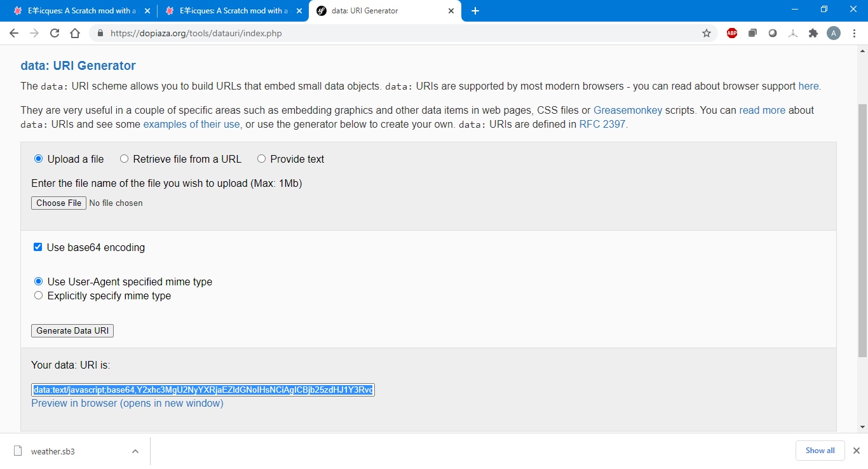Viewport: 868px width, 469px height.
Task: Uncheck "Use base64 encoding"
Action: [38, 247]
